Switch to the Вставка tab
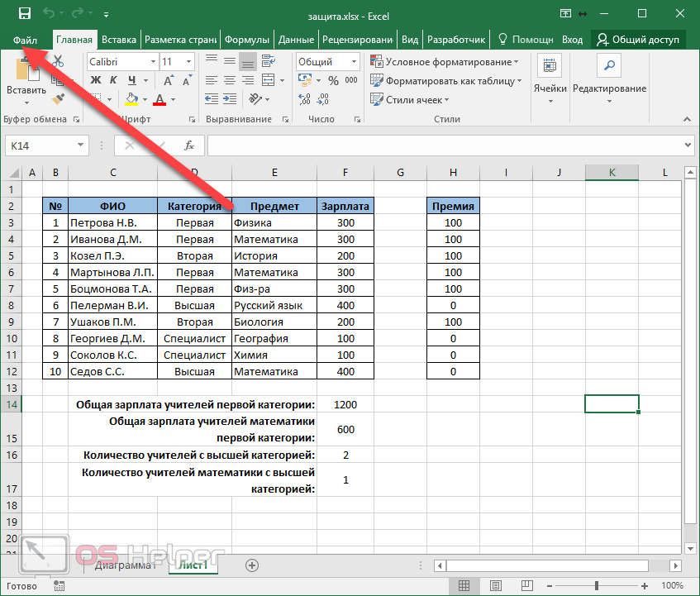The image size is (700, 596). [x=119, y=40]
